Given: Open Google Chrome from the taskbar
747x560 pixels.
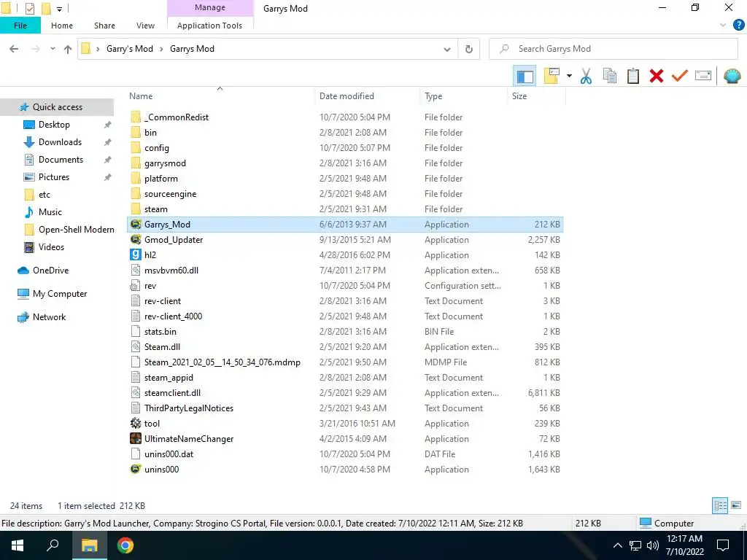Looking at the screenshot, I should (125, 545).
